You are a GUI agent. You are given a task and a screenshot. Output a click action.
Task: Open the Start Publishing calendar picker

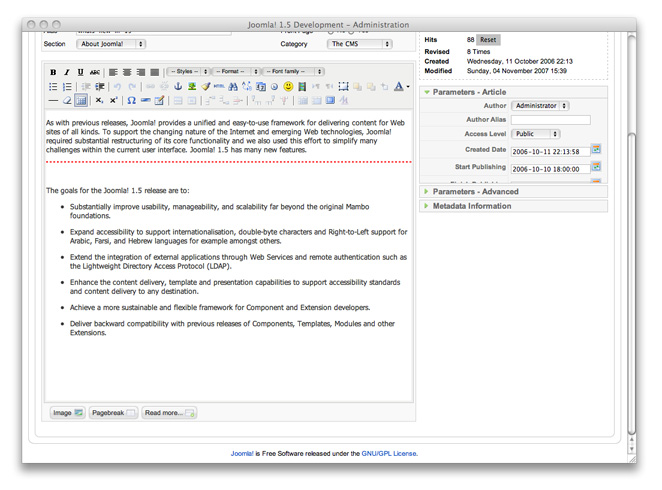click(596, 167)
